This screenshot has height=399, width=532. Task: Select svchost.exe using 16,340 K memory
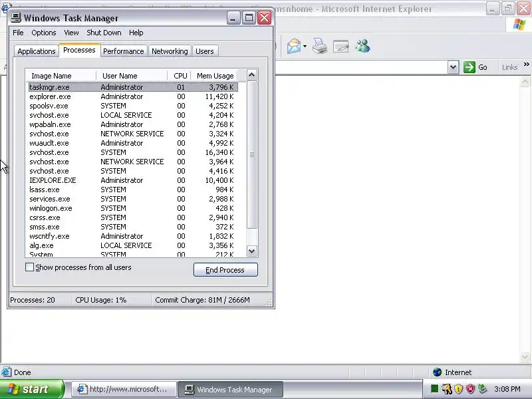(x=133, y=152)
